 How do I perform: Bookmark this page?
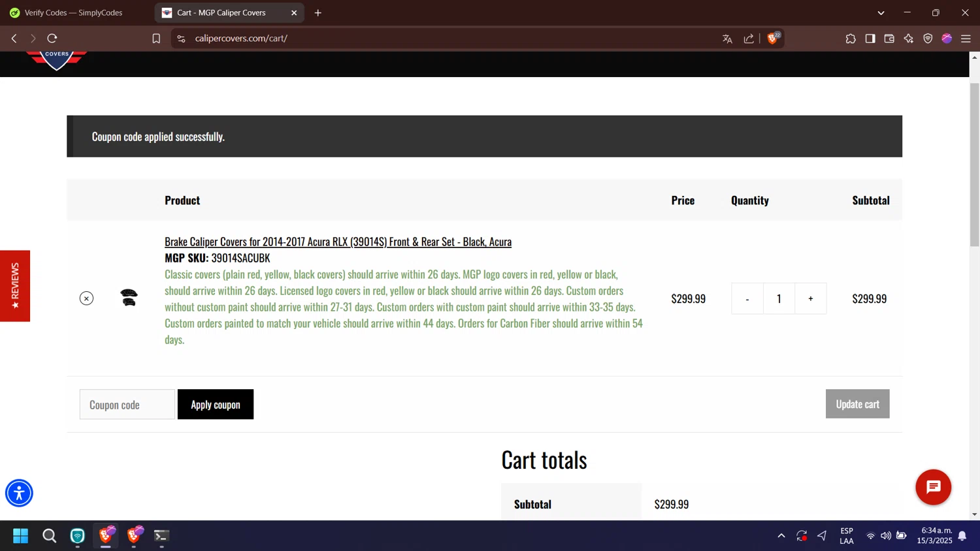(156, 39)
